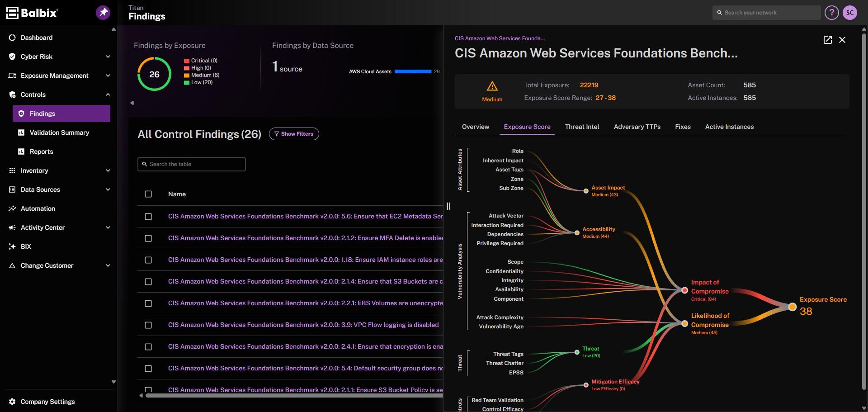Image resolution: width=868 pixels, height=412 pixels.
Task: Click the Company Settings gear icon
Action: (x=12, y=402)
